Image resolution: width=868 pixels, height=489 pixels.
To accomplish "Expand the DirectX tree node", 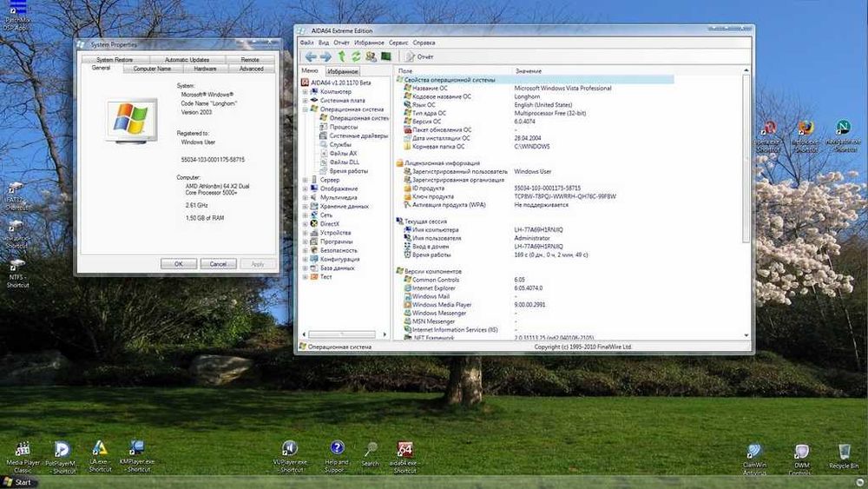I will pos(305,224).
